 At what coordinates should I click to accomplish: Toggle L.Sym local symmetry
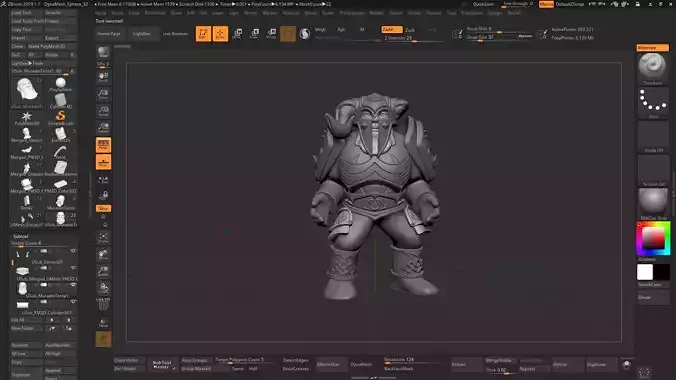point(103,179)
